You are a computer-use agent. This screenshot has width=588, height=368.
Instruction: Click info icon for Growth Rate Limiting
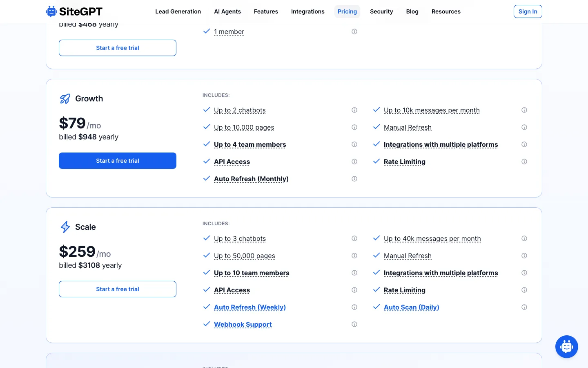tap(524, 162)
